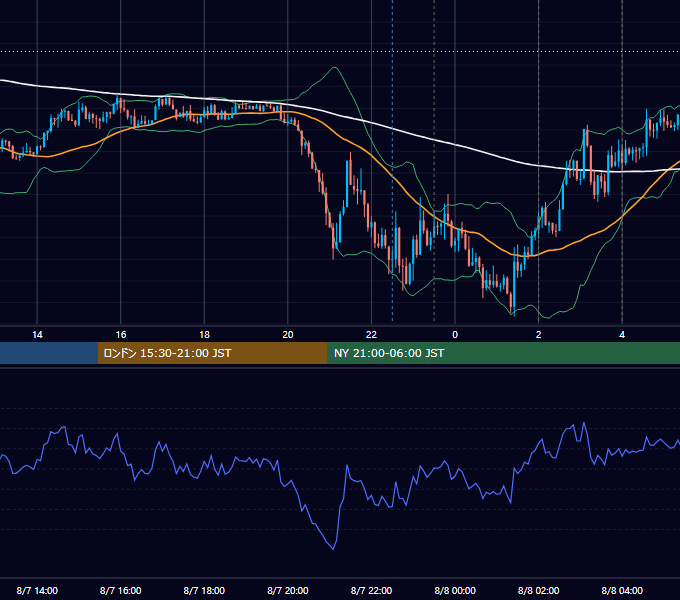Screen dimensions: 680x600
Task: Click the 8/7 16:00 time label
Action: coord(121,590)
